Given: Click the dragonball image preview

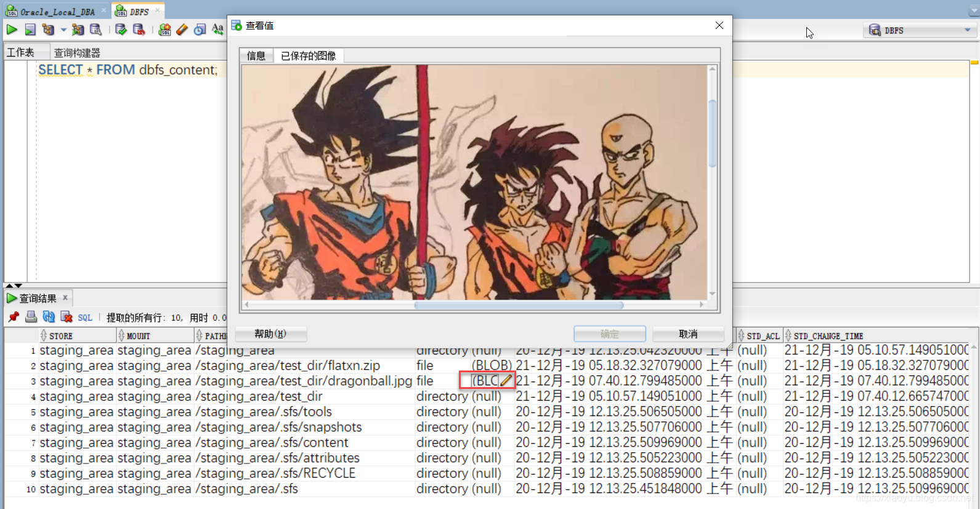Looking at the screenshot, I should (x=474, y=182).
